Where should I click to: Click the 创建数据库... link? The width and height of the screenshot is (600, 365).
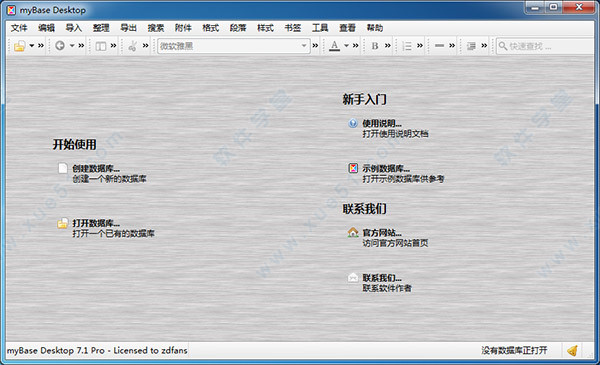coord(96,168)
